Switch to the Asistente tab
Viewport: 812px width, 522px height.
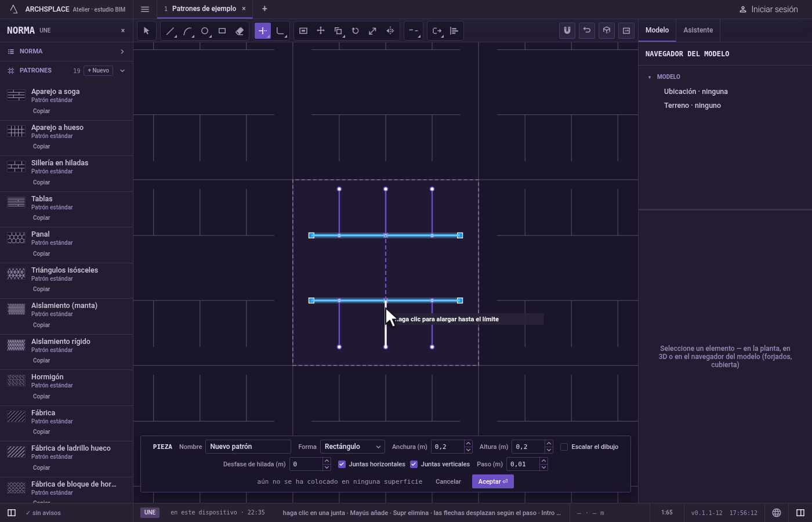[x=698, y=30]
